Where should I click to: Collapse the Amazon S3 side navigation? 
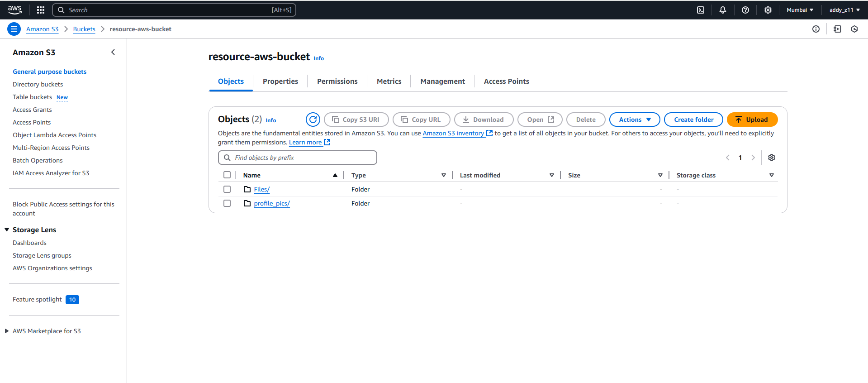pos(113,53)
